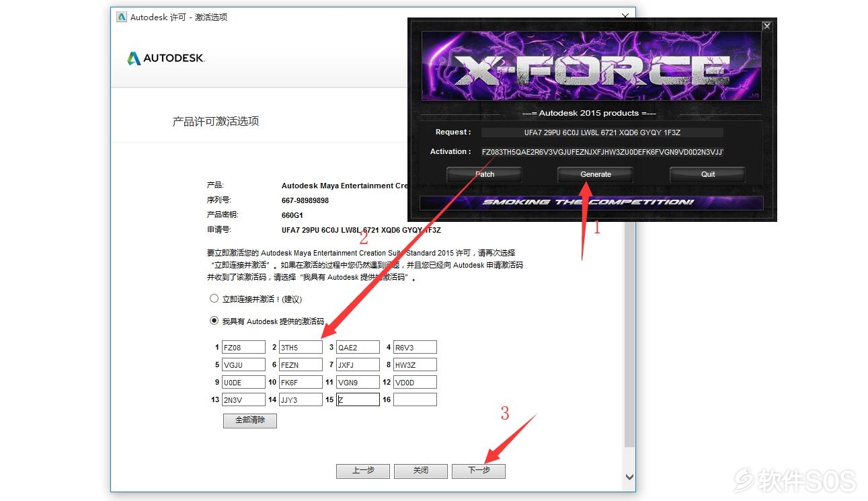This screenshot has height=501, width=868.
Task: Click the Smoking the Competition banner
Action: point(591,202)
